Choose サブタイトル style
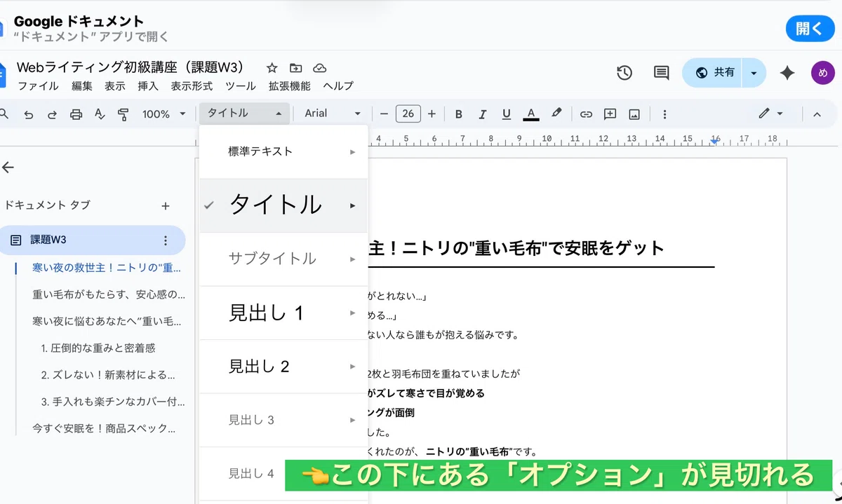This screenshot has height=504, width=842. coord(283,259)
